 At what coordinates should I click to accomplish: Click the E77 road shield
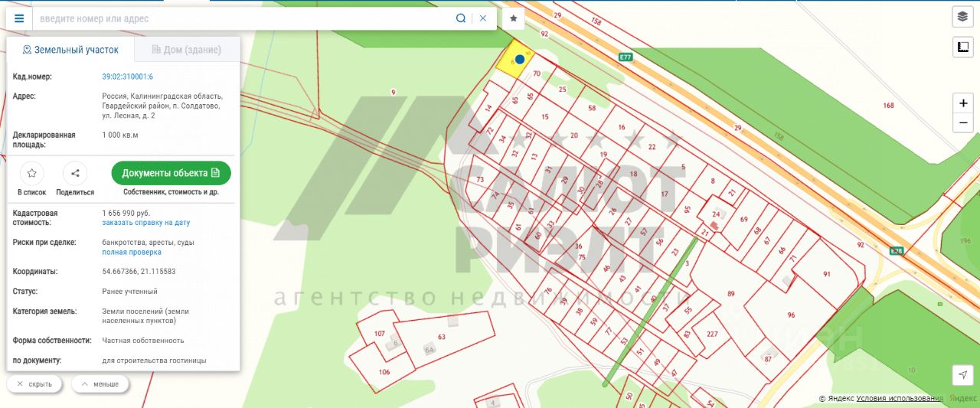point(626,57)
